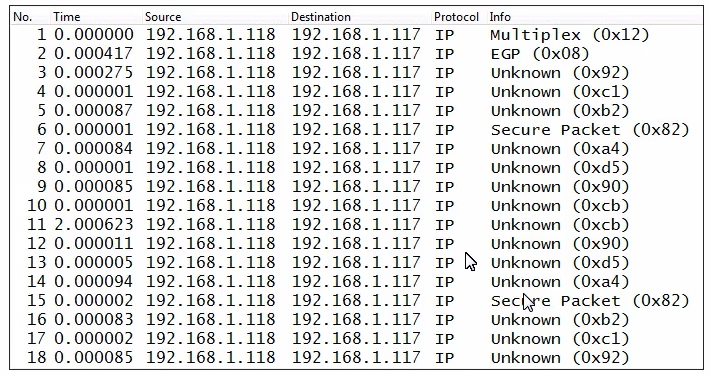Select packet 15 Secure Packet (0x82)
Image resolution: width=710 pixels, height=375 pixels.
pos(356,301)
